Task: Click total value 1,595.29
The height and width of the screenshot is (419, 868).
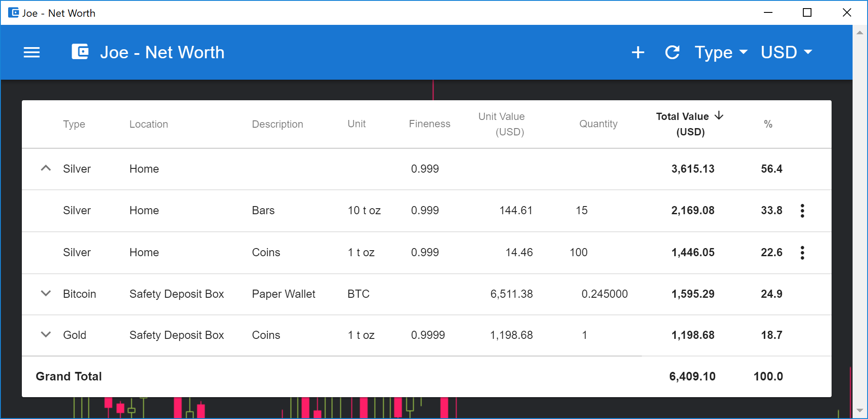Action: [x=693, y=294]
